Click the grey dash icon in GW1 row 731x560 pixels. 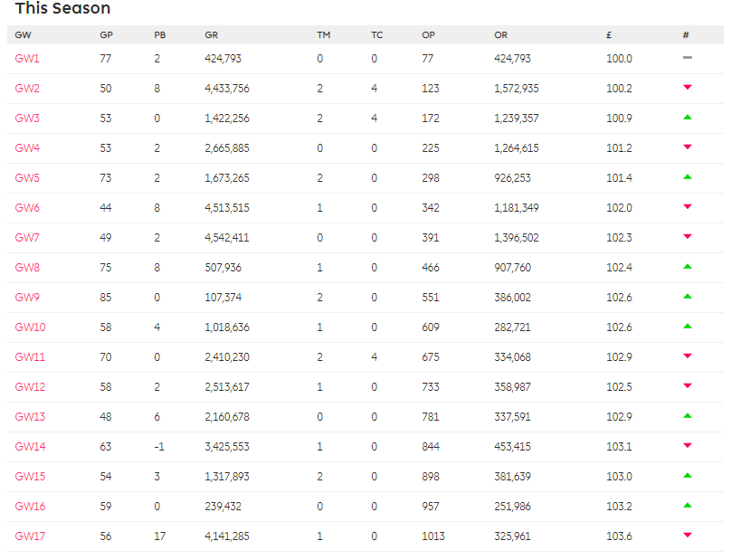click(x=688, y=58)
